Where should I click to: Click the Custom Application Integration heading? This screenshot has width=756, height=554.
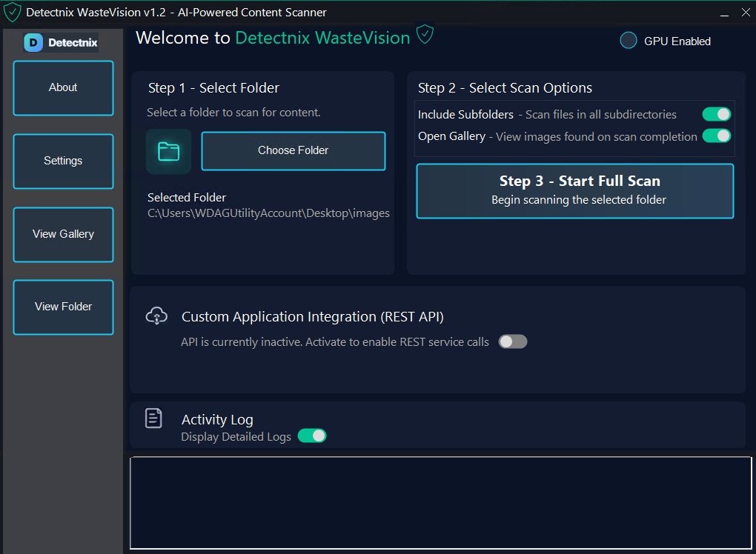pos(313,316)
